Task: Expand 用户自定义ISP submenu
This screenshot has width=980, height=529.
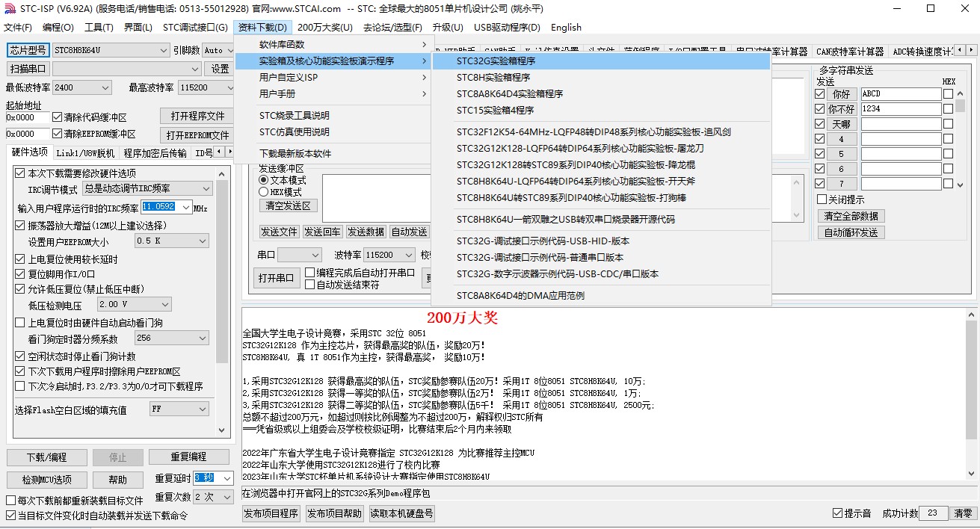Action: point(333,78)
